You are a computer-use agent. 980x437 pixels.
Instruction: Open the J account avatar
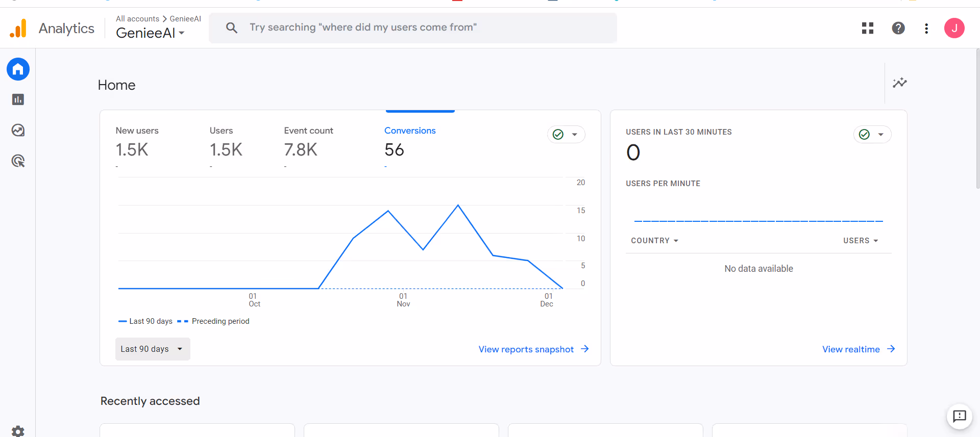[954, 28]
